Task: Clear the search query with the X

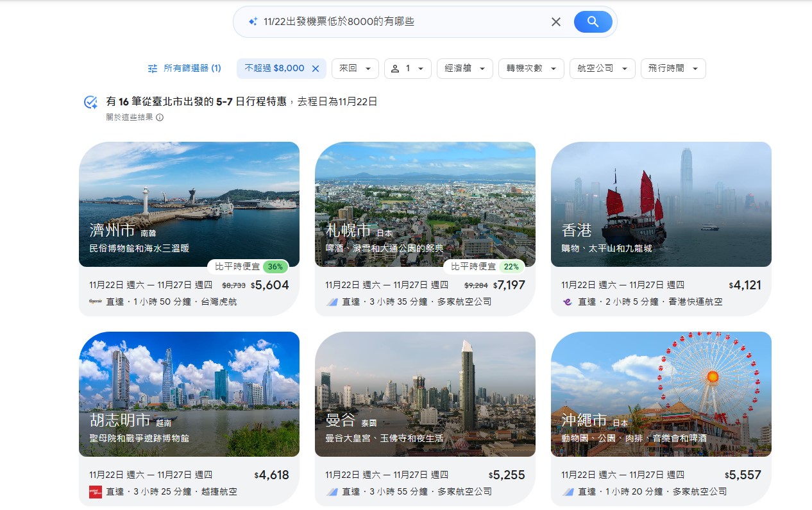Action: click(555, 21)
